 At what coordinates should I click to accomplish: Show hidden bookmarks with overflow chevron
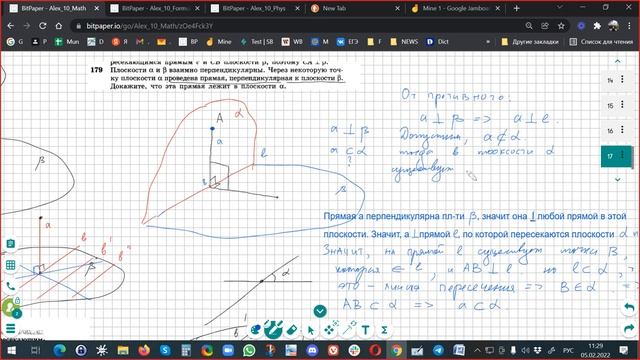(x=488, y=42)
